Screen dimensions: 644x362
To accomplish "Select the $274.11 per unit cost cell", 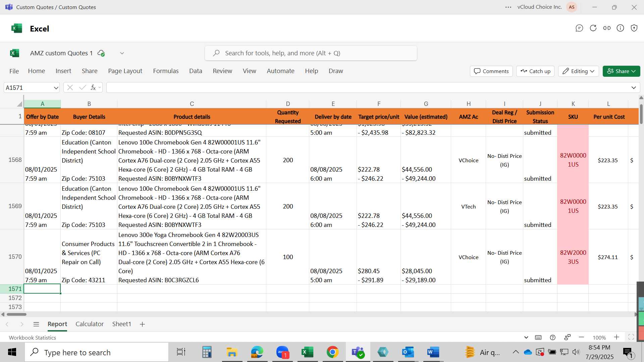I will (608, 257).
